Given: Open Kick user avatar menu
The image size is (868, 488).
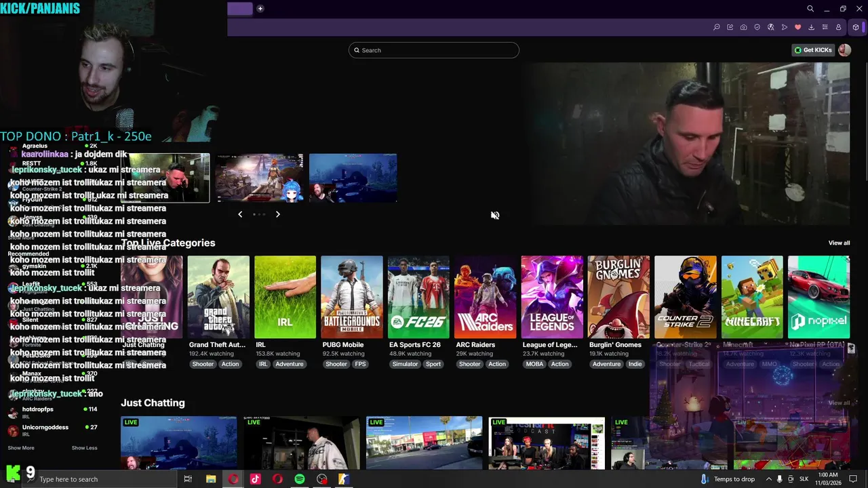Looking at the screenshot, I should coord(844,49).
